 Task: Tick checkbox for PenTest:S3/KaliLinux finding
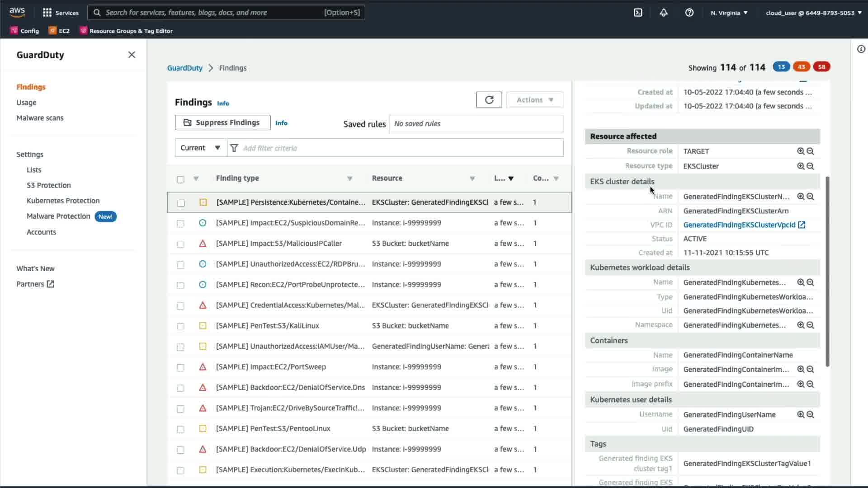180,326
